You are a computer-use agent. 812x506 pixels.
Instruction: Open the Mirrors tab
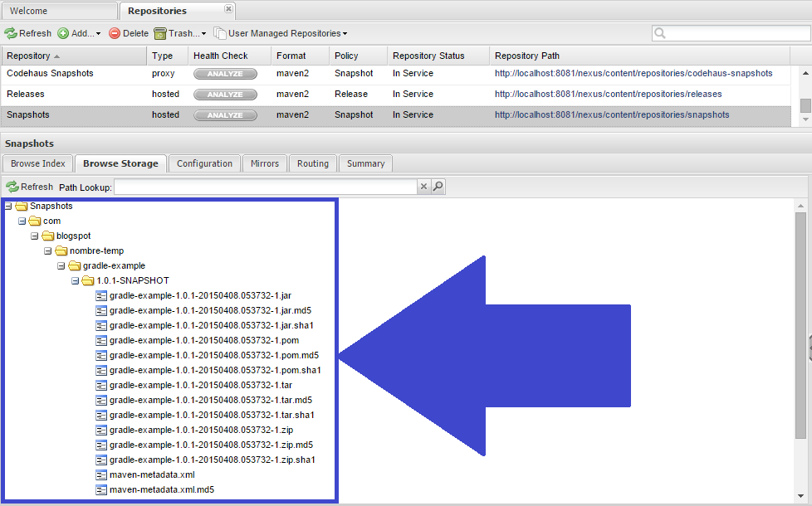click(x=265, y=163)
